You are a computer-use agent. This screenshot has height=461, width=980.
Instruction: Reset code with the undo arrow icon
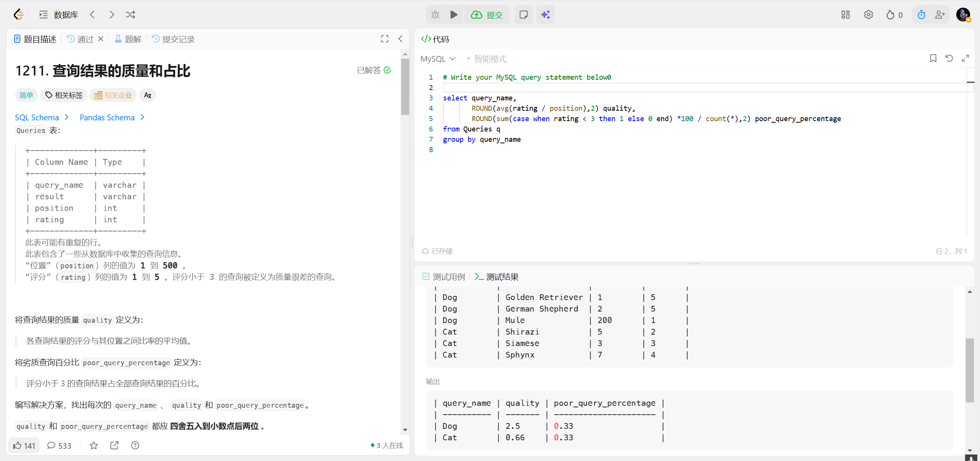click(949, 58)
